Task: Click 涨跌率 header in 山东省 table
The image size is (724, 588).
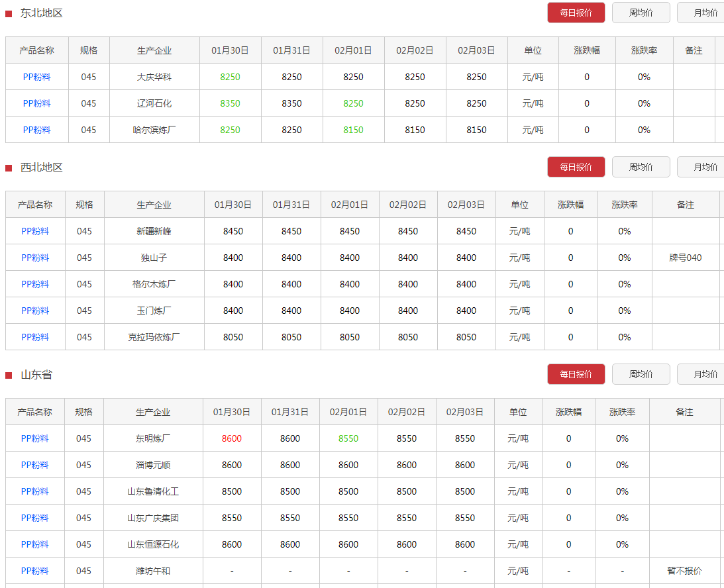Action: (623, 412)
